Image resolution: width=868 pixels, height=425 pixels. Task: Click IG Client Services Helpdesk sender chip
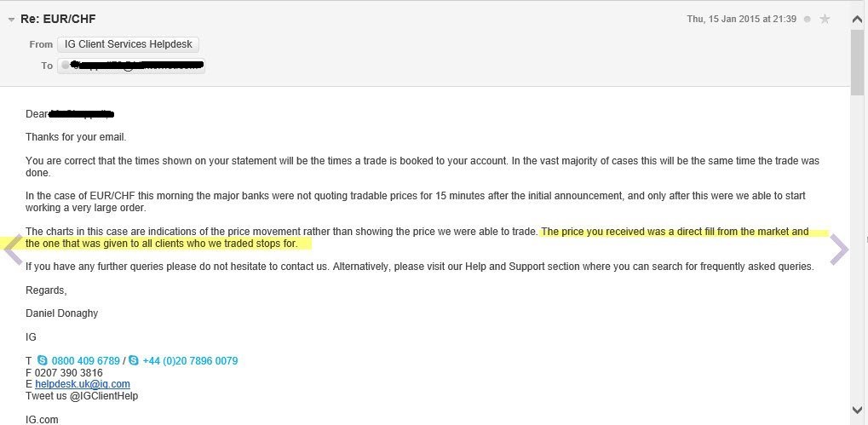point(128,44)
